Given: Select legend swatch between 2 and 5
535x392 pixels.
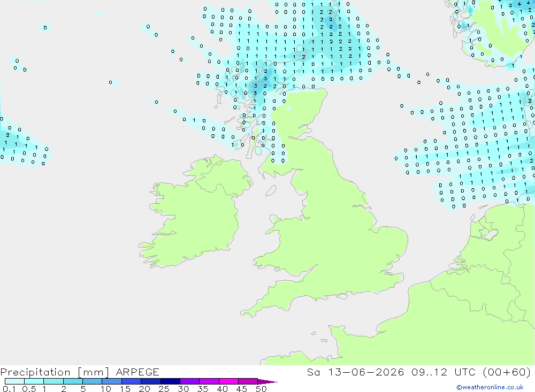Looking at the screenshot, I should click(x=73, y=381).
